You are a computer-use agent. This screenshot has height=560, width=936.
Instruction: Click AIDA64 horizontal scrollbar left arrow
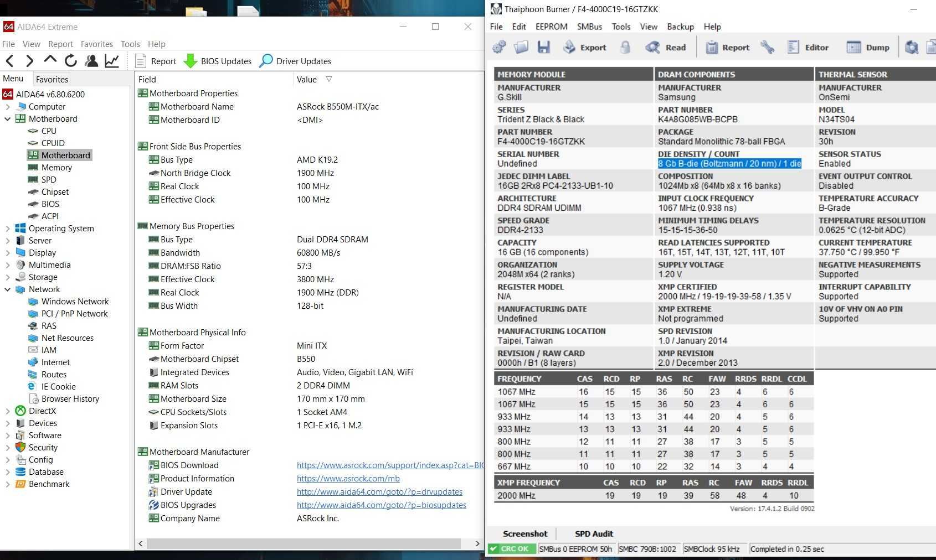pyautogui.click(x=141, y=543)
